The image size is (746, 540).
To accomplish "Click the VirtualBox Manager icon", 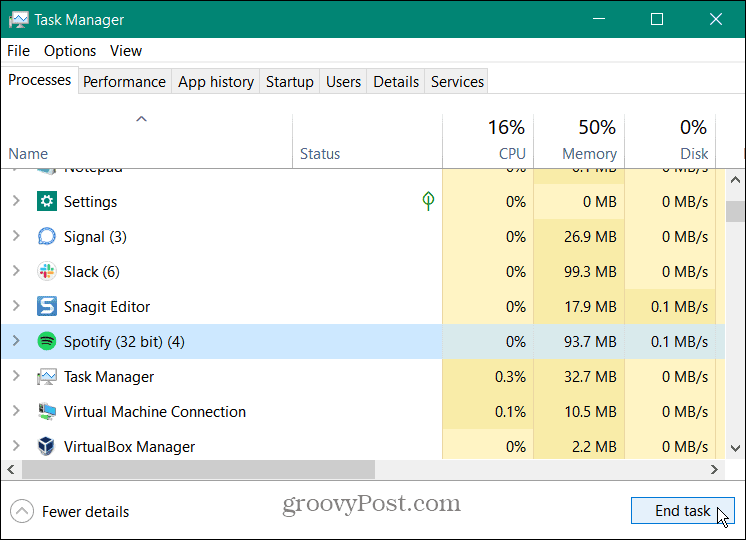I will click(47, 447).
